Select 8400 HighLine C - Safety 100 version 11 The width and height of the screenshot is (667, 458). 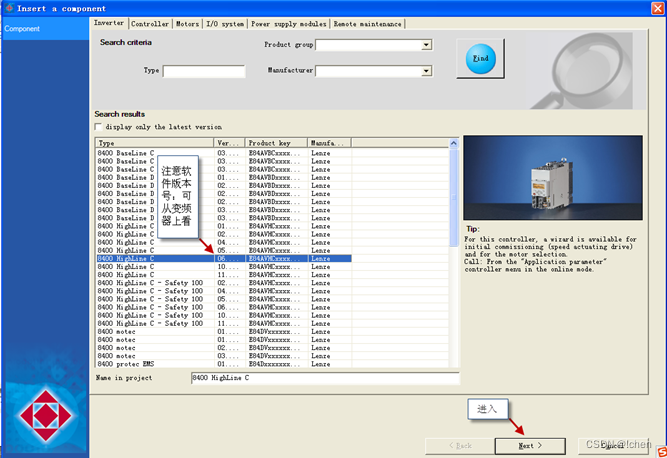pos(224,323)
